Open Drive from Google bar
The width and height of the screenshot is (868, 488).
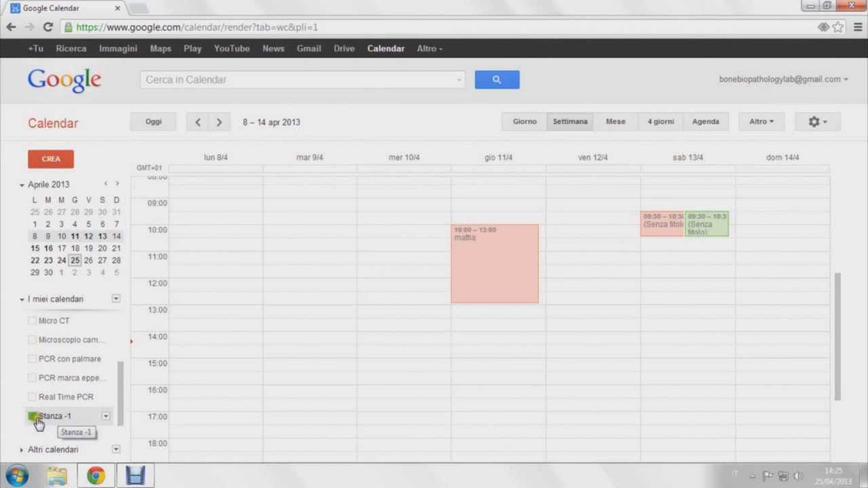point(344,48)
